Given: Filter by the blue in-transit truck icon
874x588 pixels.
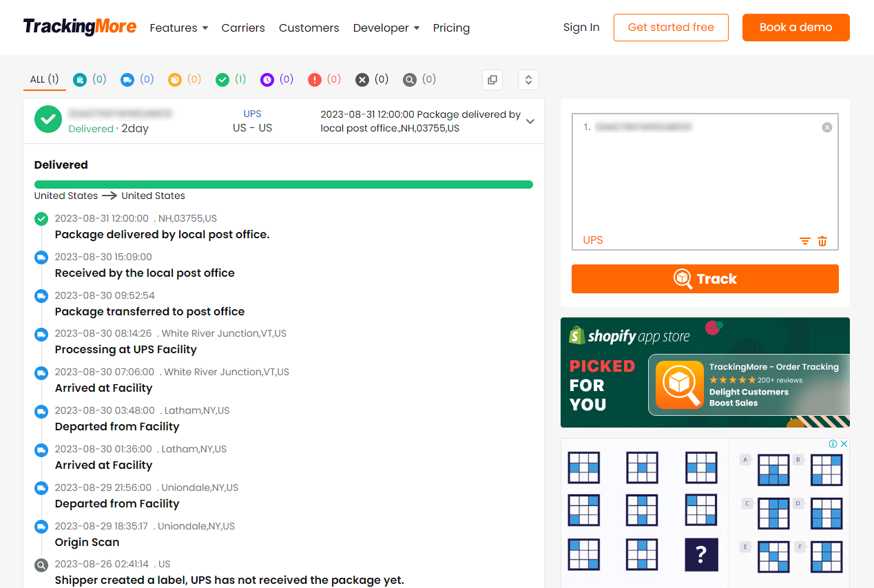Looking at the screenshot, I should pyautogui.click(x=127, y=80).
